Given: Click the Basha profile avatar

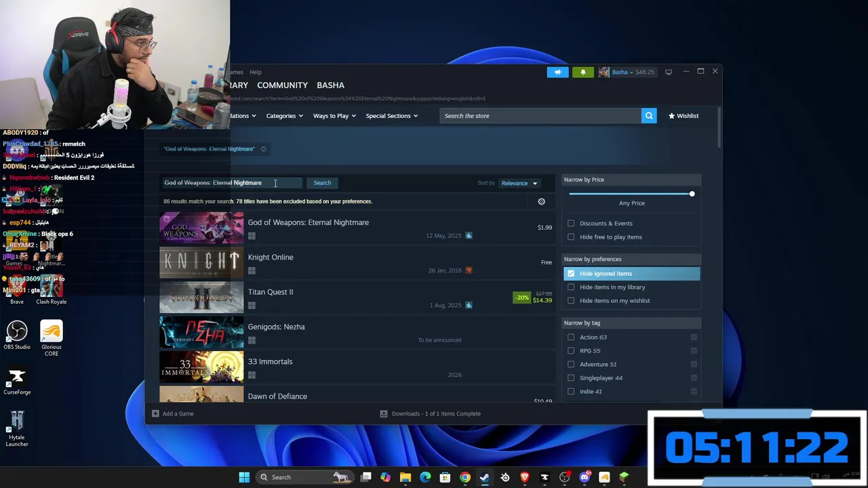Looking at the screenshot, I should 604,72.
